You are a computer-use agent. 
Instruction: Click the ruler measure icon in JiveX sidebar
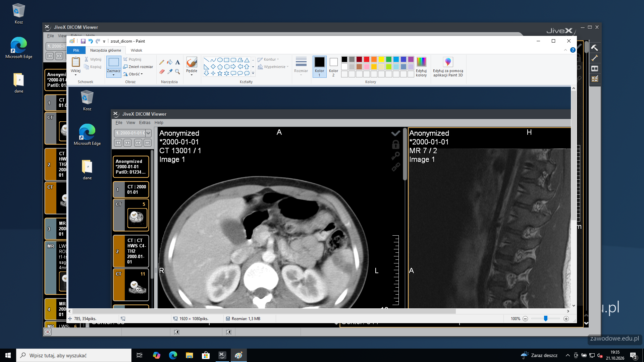click(594, 58)
